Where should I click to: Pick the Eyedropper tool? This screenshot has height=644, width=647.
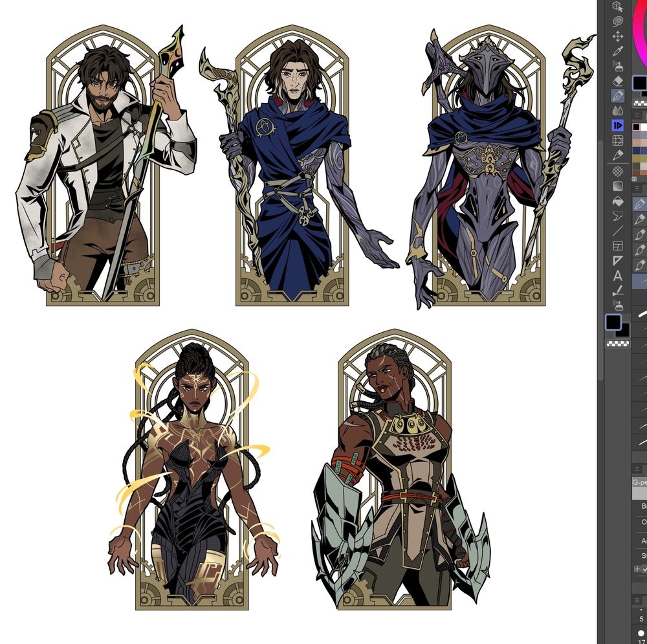pos(617,51)
